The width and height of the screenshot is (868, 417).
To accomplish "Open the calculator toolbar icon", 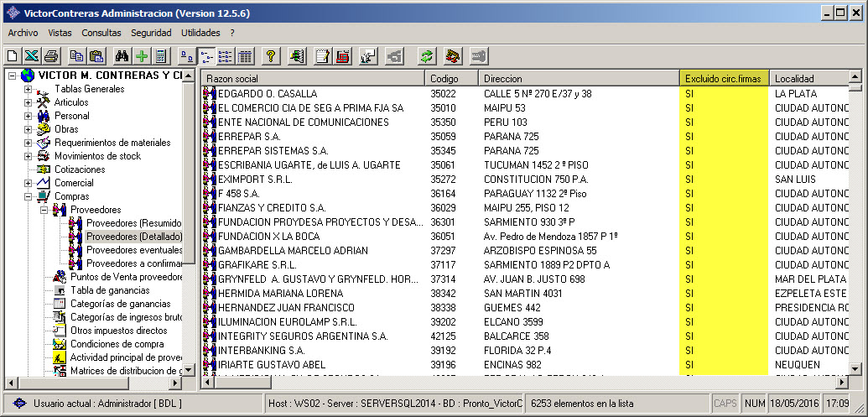I will tap(160, 56).
